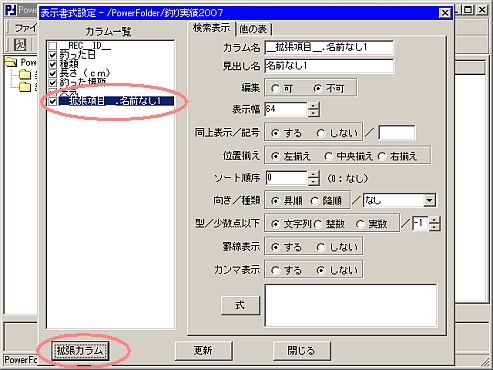Click the 少数点以下 value field
The image size is (493, 370).
point(420,224)
